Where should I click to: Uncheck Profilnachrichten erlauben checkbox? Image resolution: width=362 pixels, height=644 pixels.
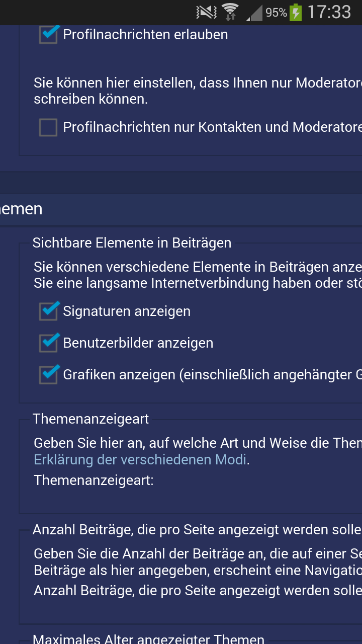[x=48, y=34]
